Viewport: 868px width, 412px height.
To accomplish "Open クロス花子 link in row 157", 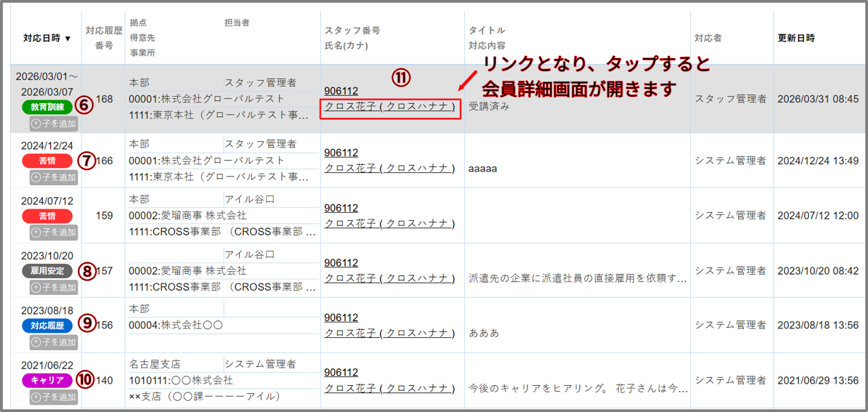I will [390, 278].
